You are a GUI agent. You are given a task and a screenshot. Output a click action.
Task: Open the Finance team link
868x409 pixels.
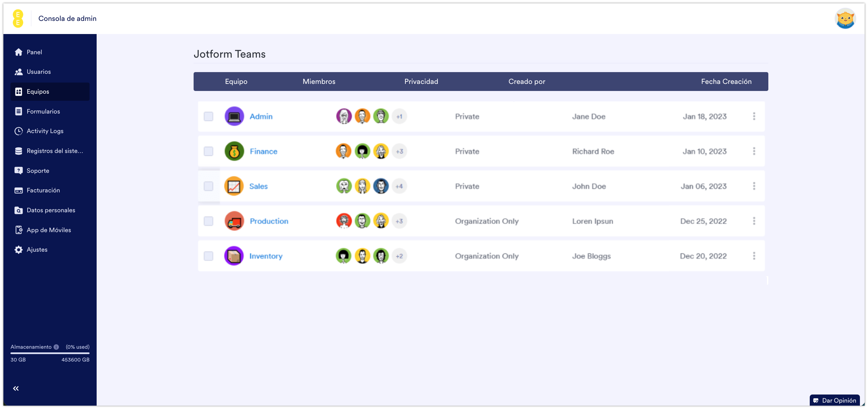click(264, 151)
